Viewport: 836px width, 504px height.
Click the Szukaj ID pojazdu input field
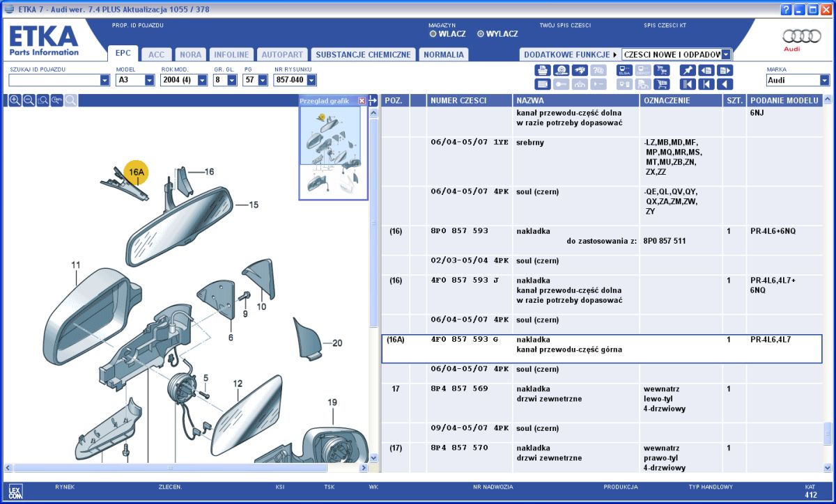point(54,80)
